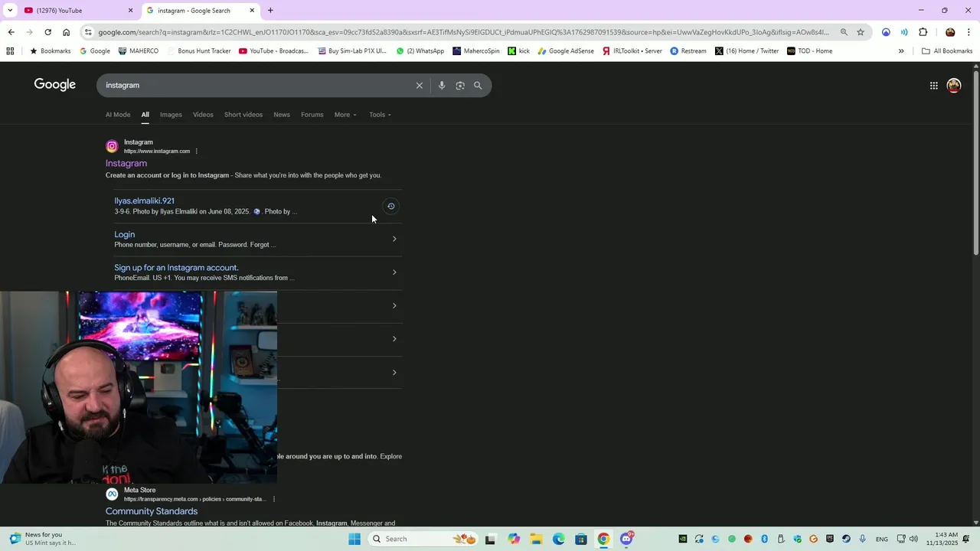
Task: Expand the Login sitelink chevron
Action: (394, 239)
